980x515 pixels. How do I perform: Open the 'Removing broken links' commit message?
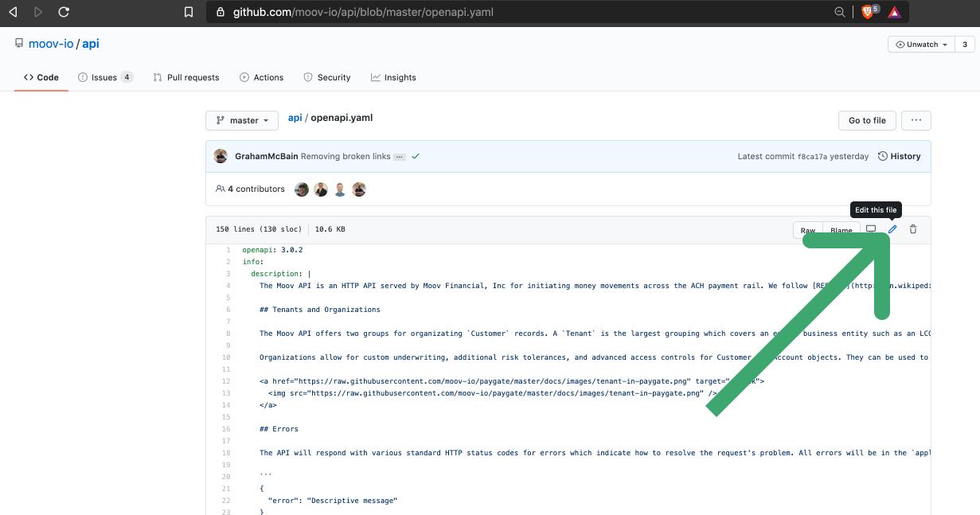click(x=346, y=156)
